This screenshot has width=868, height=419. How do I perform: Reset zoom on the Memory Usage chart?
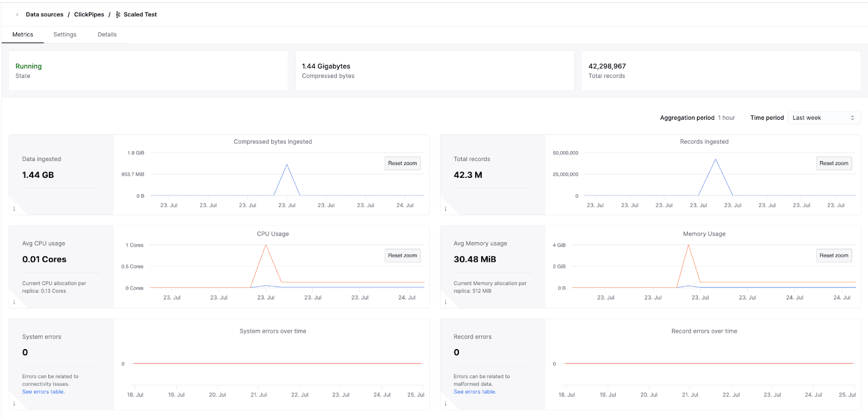point(833,255)
